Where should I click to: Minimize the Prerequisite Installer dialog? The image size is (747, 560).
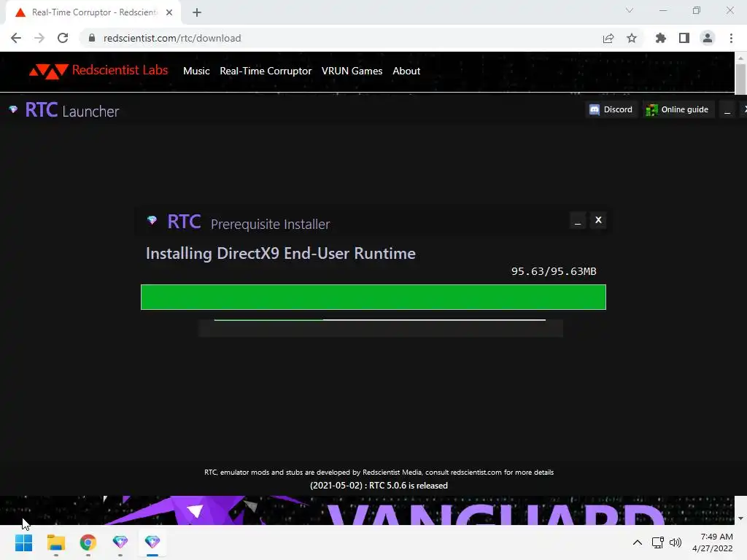click(x=578, y=220)
